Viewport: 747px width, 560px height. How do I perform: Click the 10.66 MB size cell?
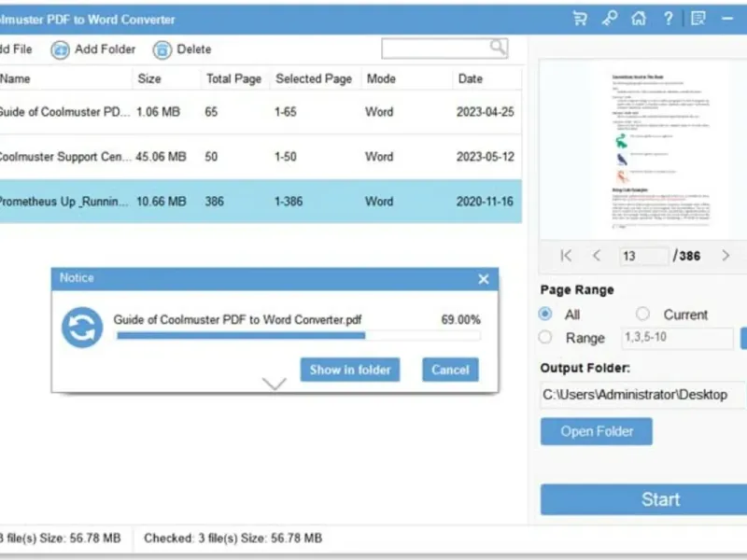(x=161, y=202)
